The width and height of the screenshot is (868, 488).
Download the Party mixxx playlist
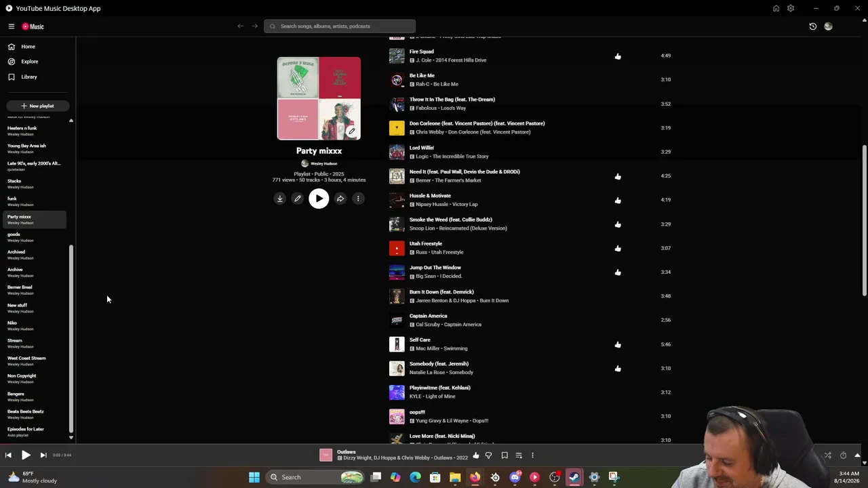click(279, 199)
